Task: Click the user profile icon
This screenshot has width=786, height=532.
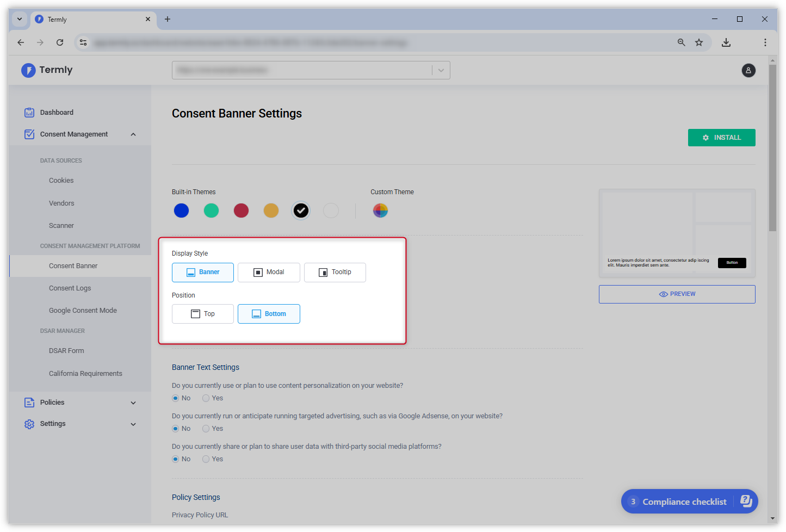Action: point(748,70)
